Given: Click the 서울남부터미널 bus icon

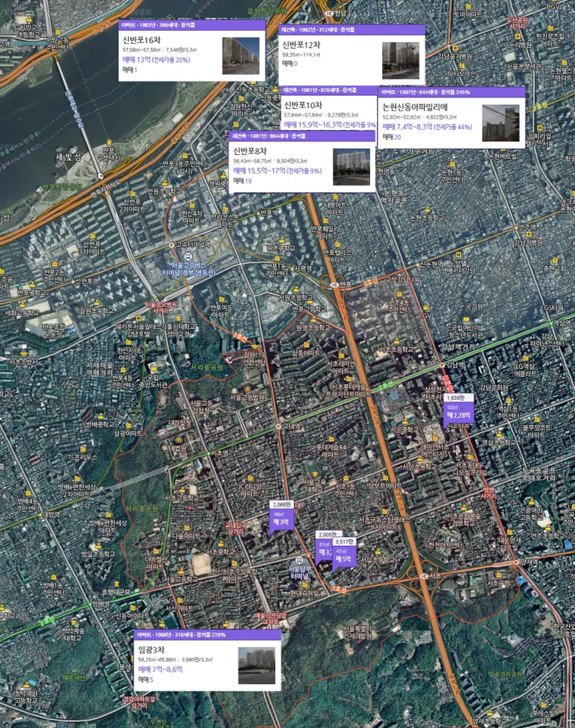Looking at the screenshot, I should click(299, 559).
